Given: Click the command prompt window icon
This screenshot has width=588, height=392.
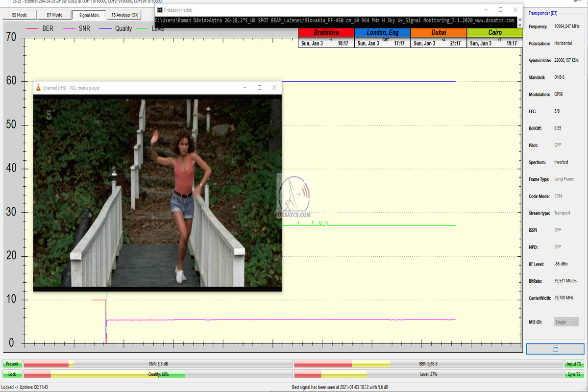Looking at the screenshot, I should point(160,10).
